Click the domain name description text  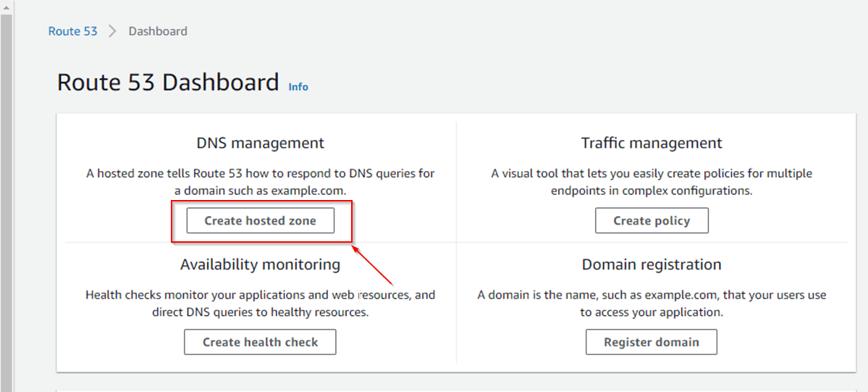pyautogui.click(x=652, y=304)
